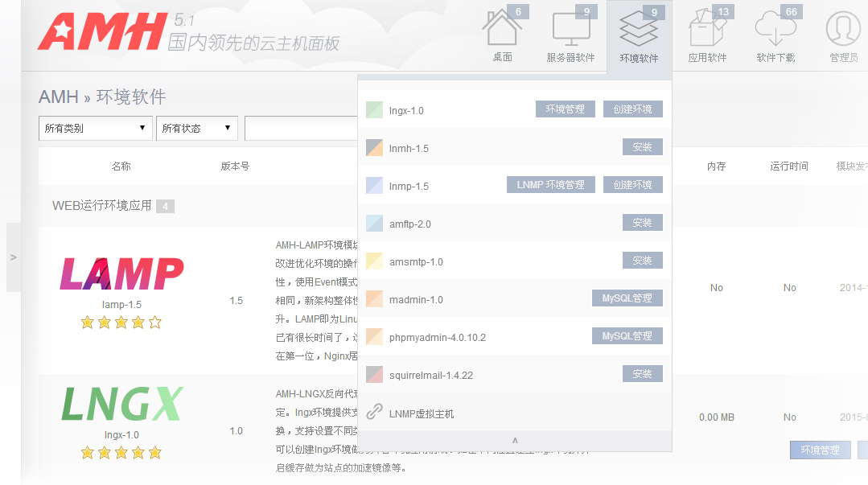Collapse the dropdown panel with up arrow
Viewport: 868px width, 485px height.
pos(515,441)
